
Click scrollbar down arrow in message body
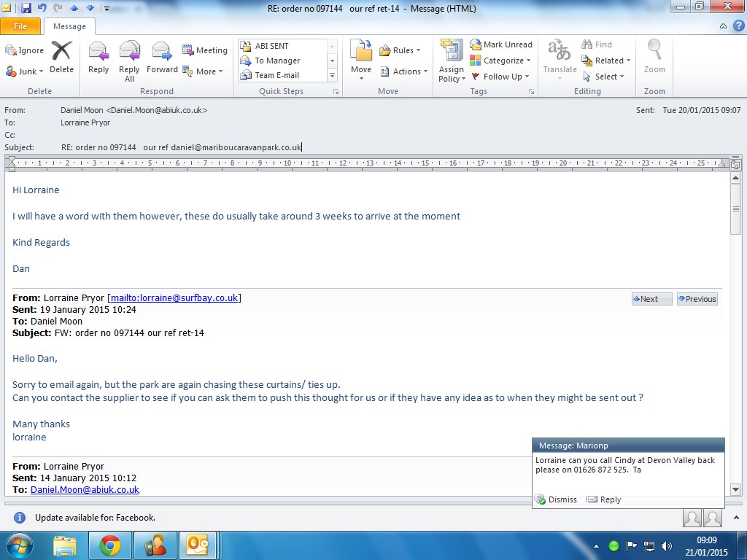pyautogui.click(x=735, y=489)
